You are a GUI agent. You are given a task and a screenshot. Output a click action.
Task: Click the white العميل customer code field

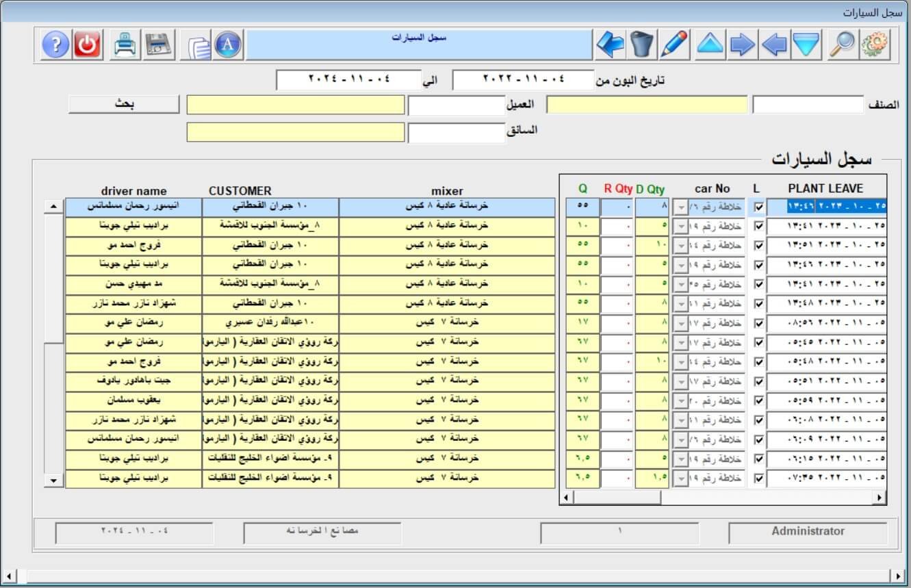click(x=456, y=105)
